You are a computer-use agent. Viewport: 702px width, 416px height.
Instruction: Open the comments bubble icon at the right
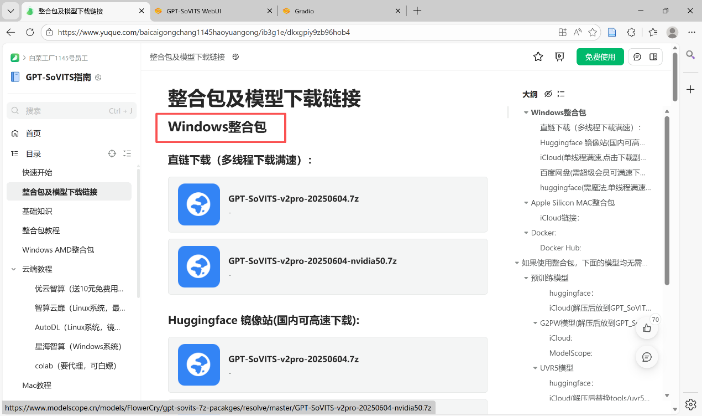click(648, 357)
